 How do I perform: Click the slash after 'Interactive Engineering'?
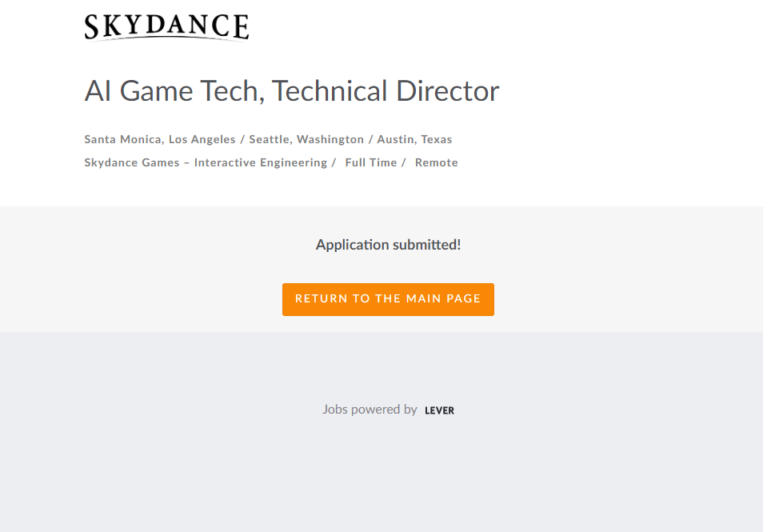click(x=334, y=162)
